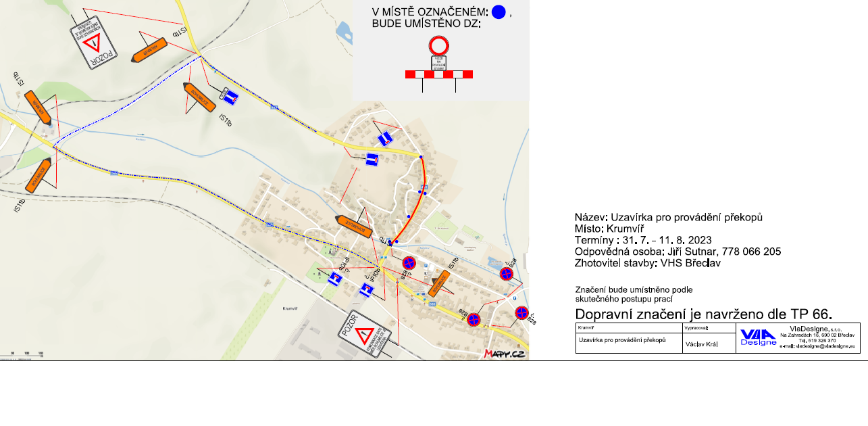The image size is (868, 426).
Task: Click the red-white barrier in the legend
Action: pos(438,74)
